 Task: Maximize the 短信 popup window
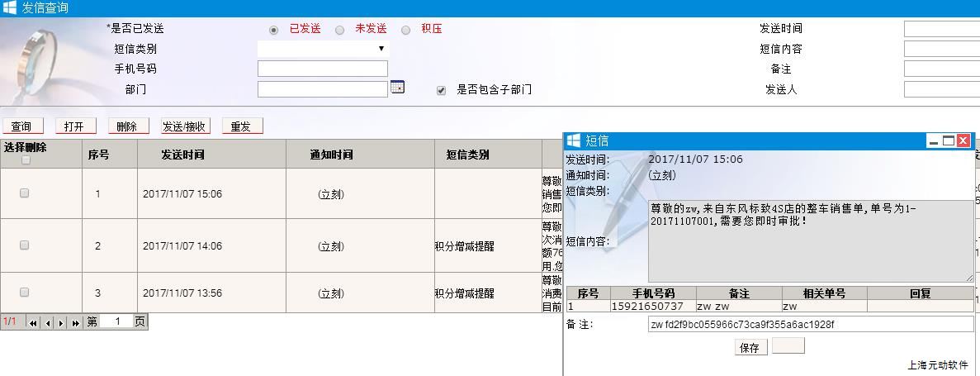click(x=948, y=141)
